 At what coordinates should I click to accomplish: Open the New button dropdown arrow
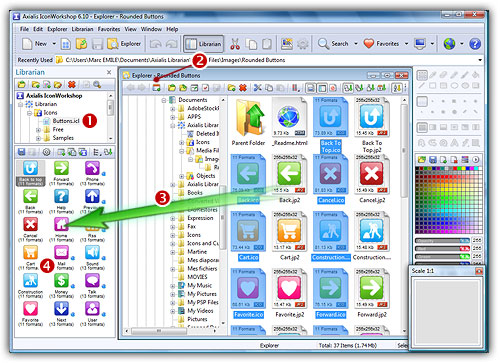click(54, 44)
